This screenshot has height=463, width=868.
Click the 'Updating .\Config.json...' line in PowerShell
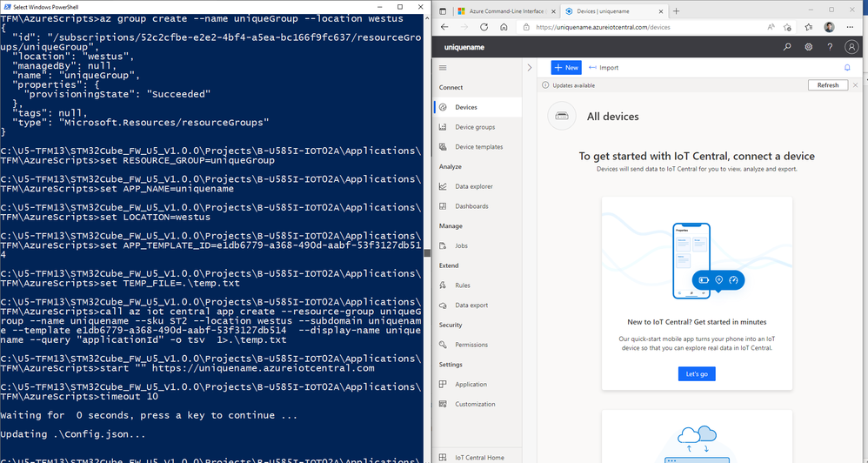point(72,434)
